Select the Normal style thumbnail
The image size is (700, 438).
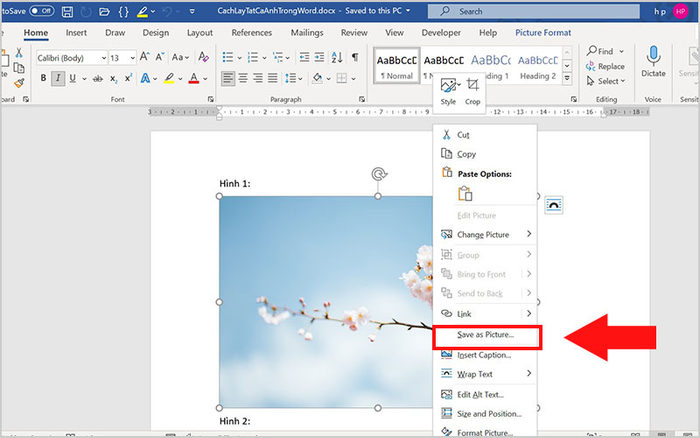click(x=396, y=66)
